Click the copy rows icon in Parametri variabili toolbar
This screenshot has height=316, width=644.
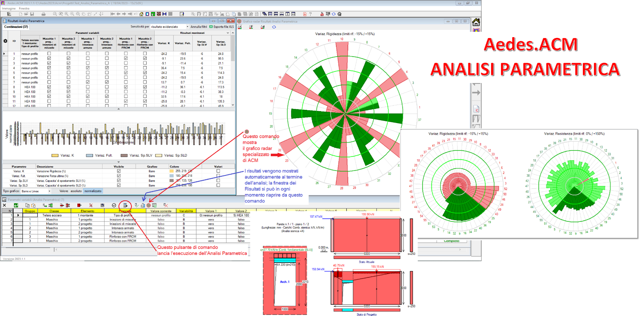27,205
